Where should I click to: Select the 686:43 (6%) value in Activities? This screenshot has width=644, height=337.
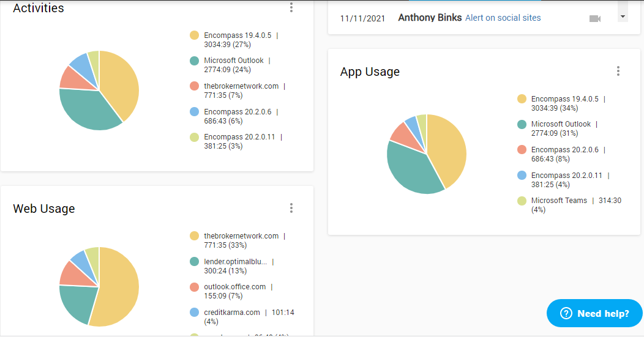tap(223, 121)
